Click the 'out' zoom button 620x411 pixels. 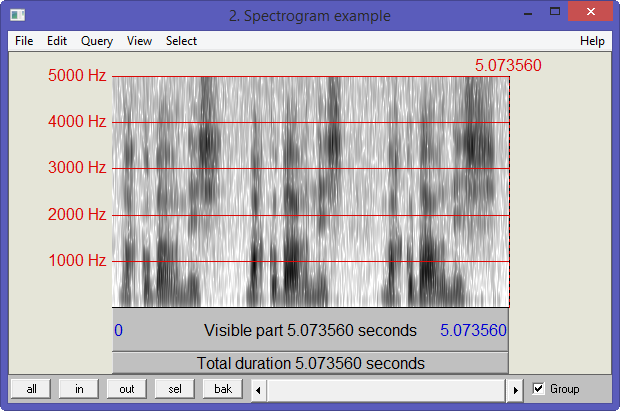click(127, 389)
